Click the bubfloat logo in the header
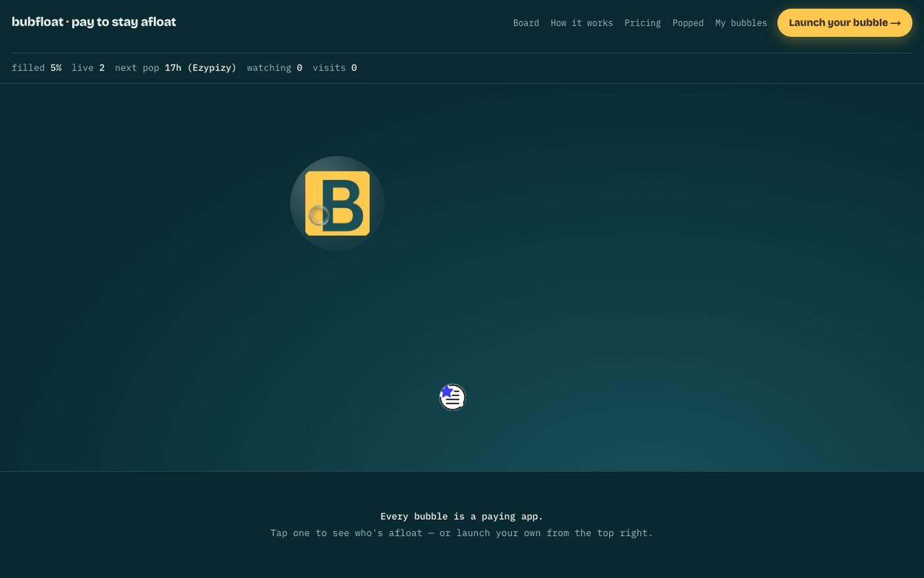 click(x=94, y=22)
